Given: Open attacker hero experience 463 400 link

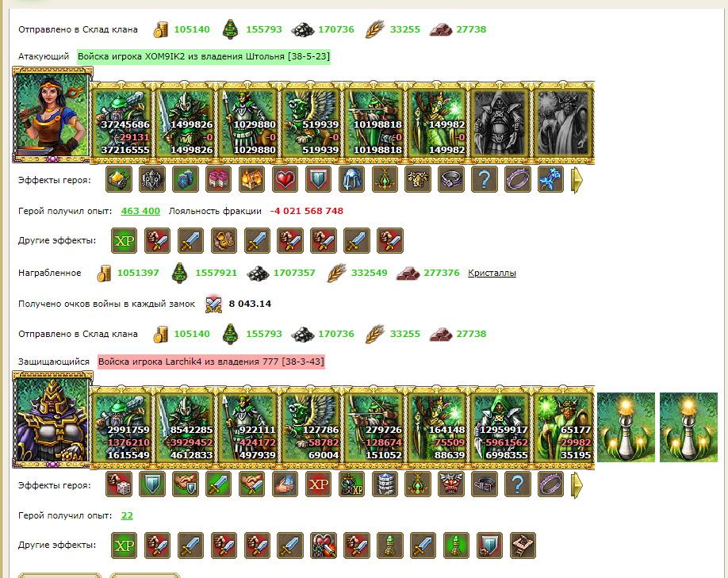Looking at the screenshot, I should [140, 211].
